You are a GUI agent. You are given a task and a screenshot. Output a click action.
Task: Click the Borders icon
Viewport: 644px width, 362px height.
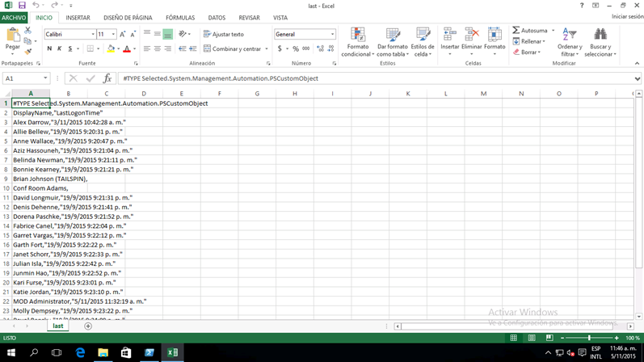tap(90, 49)
